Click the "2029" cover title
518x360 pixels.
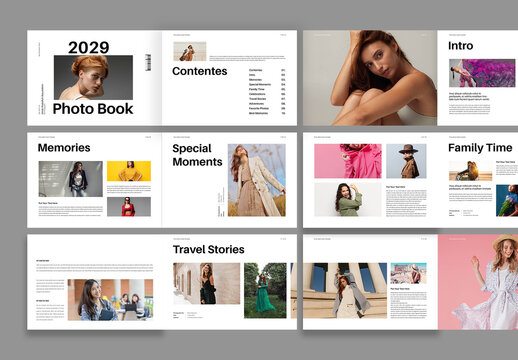[x=89, y=47]
